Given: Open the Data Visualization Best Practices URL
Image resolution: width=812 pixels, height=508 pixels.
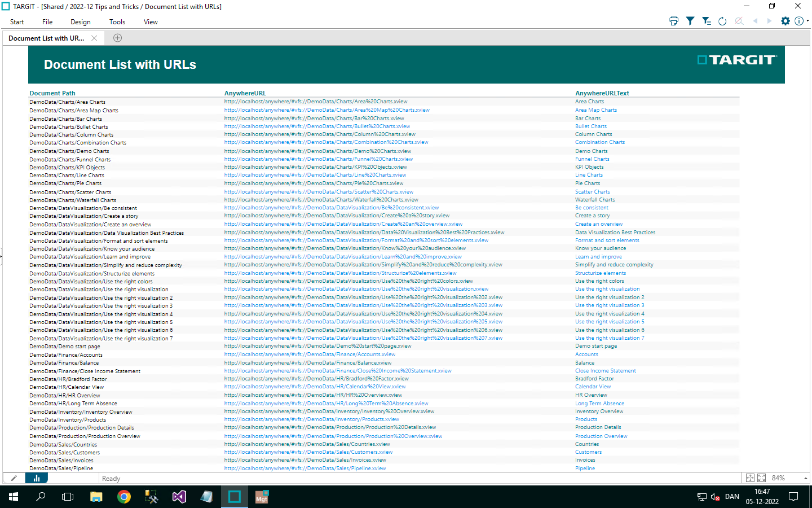Looking at the screenshot, I should point(364,233).
